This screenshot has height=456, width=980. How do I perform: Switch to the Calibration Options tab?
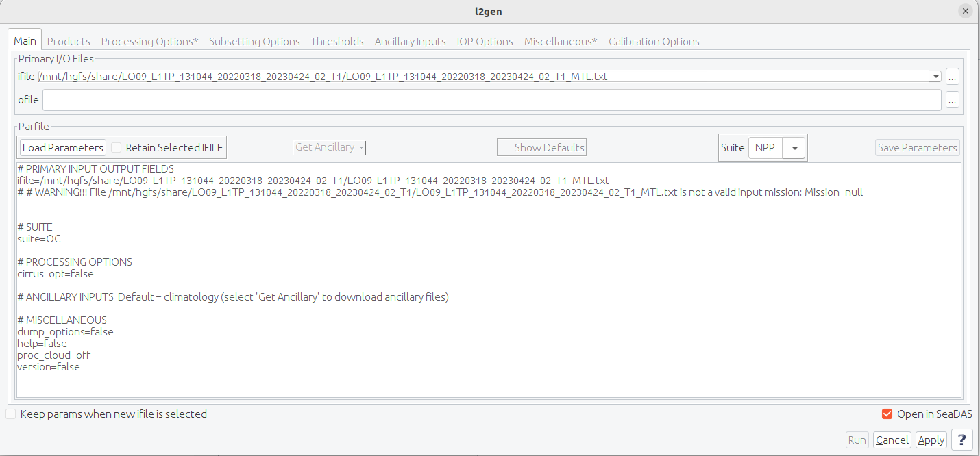coord(654,41)
